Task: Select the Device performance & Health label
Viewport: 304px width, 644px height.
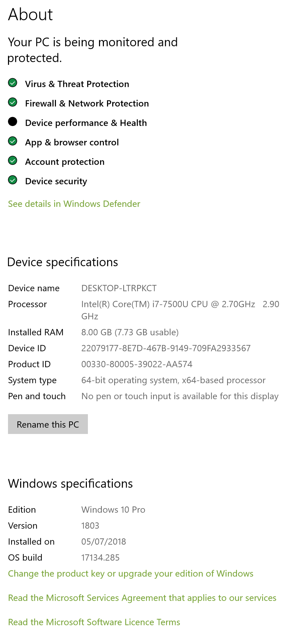Action: click(x=86, y=123)
